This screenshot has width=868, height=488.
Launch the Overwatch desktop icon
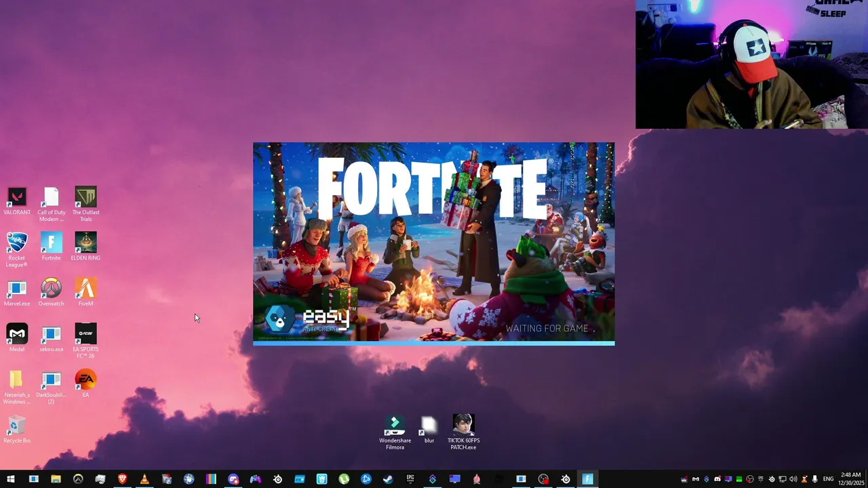(51, 292)
